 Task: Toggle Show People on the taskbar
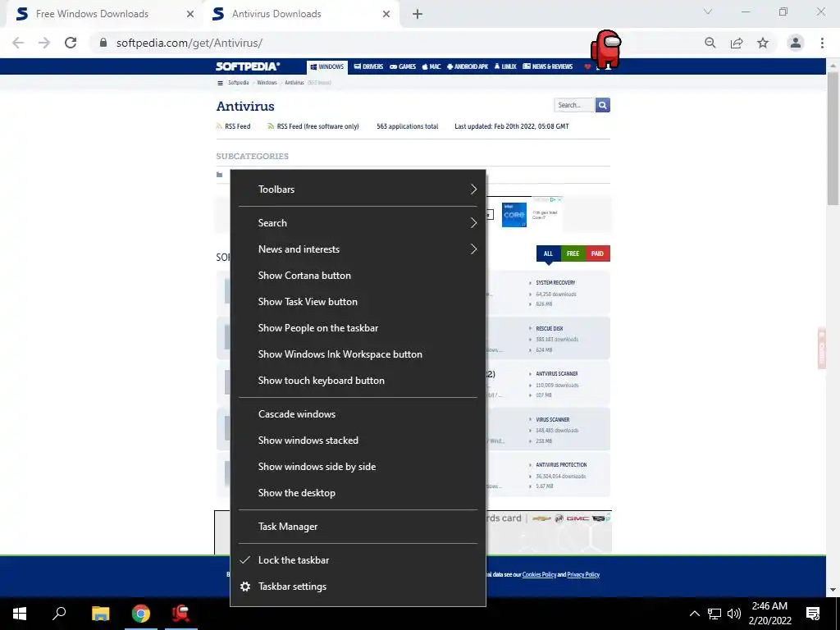pos(358,328)
